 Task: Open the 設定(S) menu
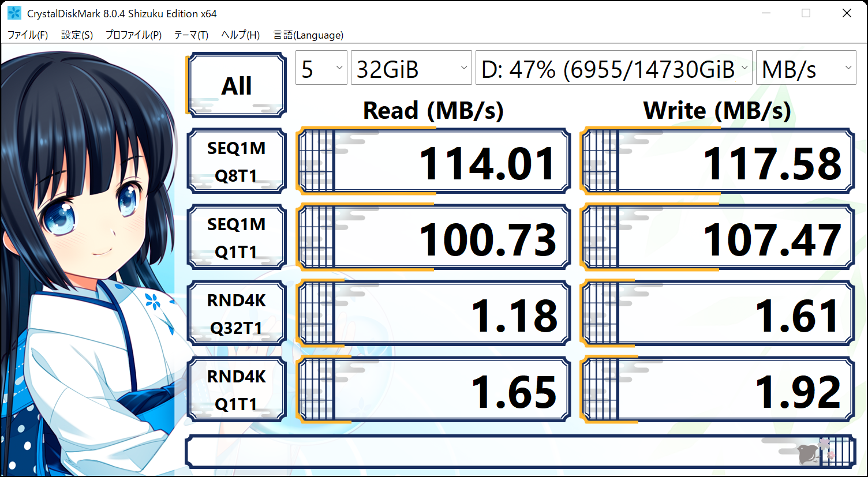(77, 35)
